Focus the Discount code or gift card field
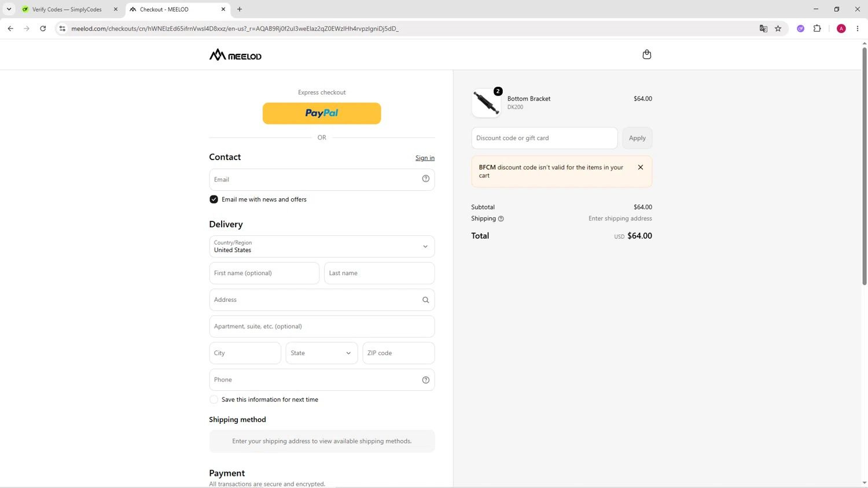Image resolution: width=868 pixels, height=488 pixels. coord(545,138)
